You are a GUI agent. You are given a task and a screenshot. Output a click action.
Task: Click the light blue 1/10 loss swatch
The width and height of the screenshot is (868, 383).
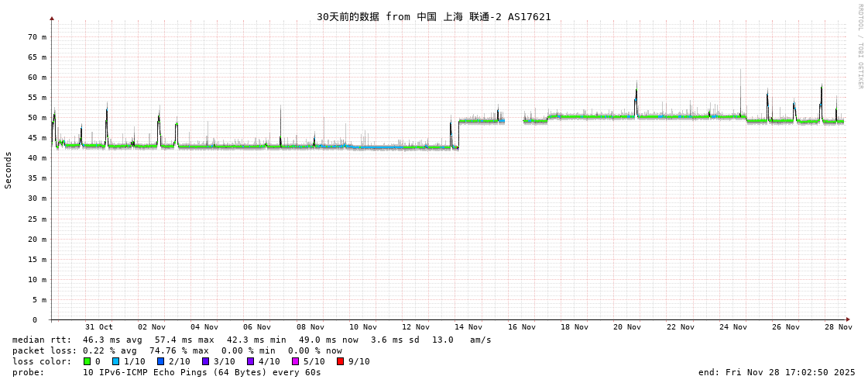[x=116, y=361]
